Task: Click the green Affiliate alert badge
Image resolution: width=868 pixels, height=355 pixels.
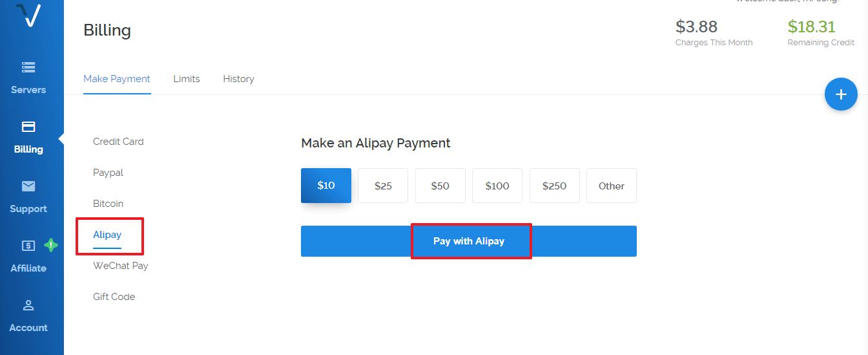Action: pos(51,246)
